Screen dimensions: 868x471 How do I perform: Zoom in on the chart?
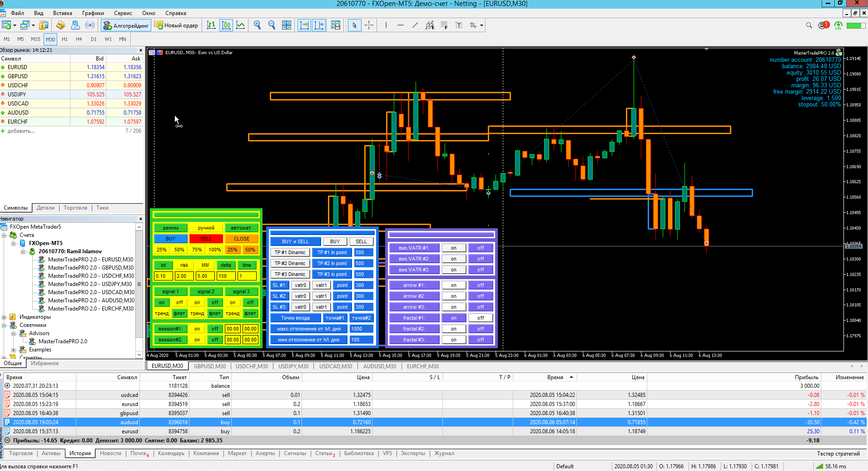coord(257,25)
